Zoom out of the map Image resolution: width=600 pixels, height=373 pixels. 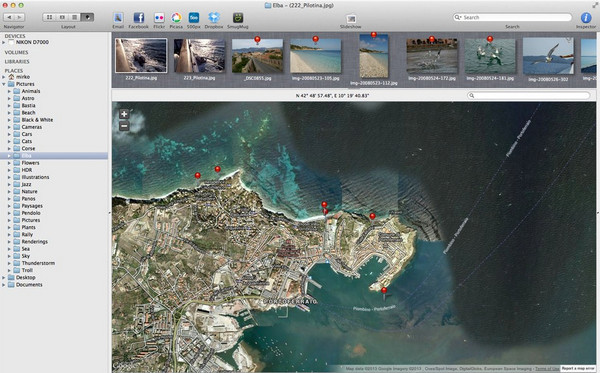pyautogui.click(x=124, y=126)
